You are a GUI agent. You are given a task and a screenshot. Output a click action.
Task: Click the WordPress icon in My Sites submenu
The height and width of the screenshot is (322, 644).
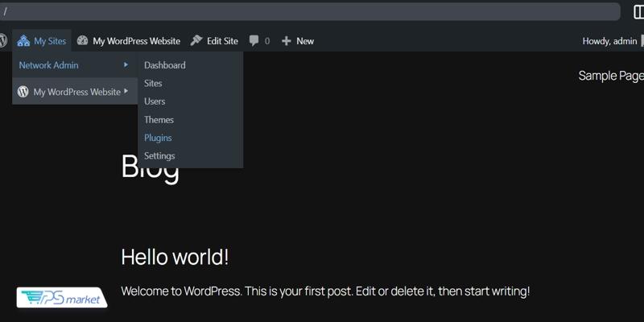pos(23,92)
